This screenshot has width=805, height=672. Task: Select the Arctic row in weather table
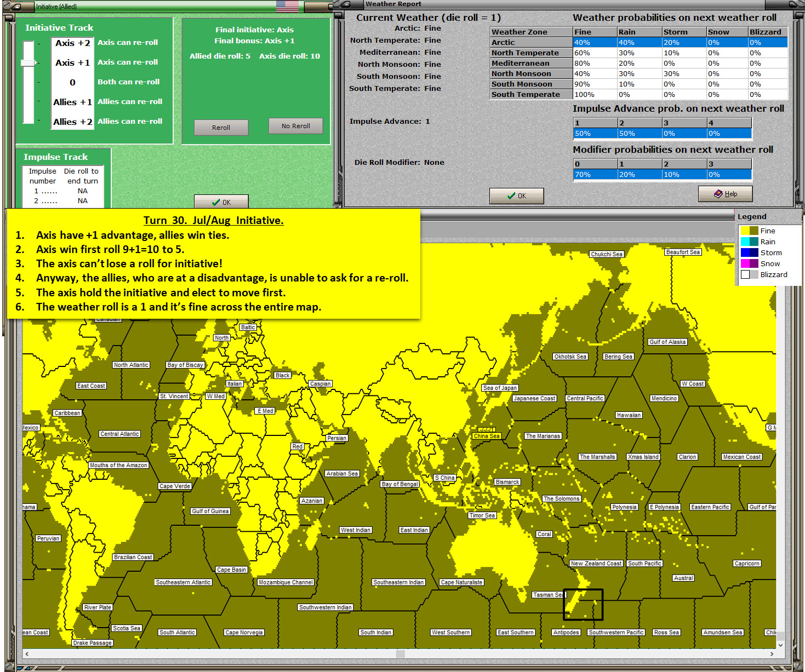(x=639, y=43)
